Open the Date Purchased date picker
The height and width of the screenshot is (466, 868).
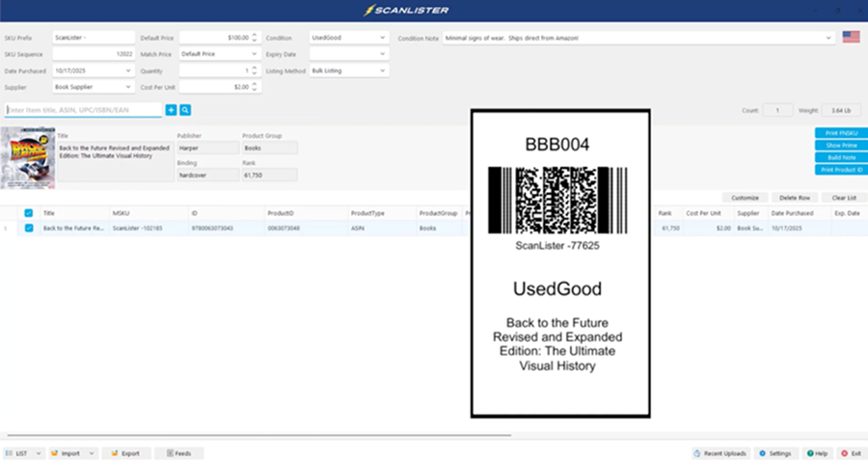(93, 70)
